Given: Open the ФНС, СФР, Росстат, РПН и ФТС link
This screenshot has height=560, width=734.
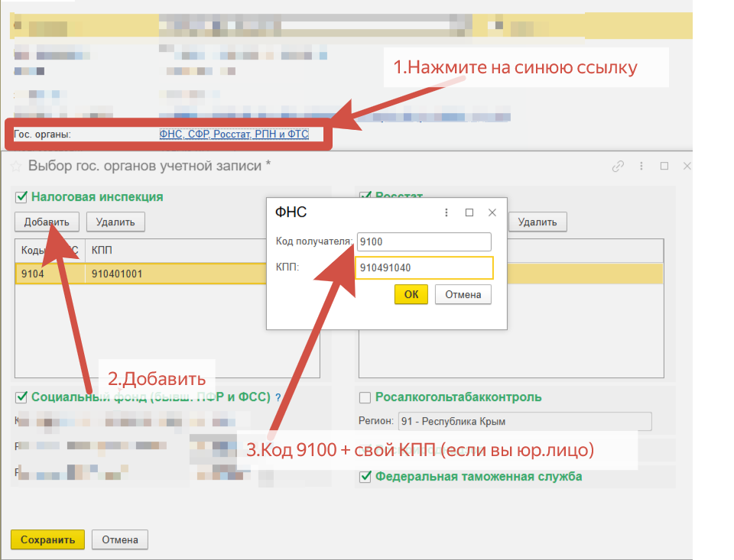Looking at the screenshot, I should pyautogui.click(x=234, y=134).
